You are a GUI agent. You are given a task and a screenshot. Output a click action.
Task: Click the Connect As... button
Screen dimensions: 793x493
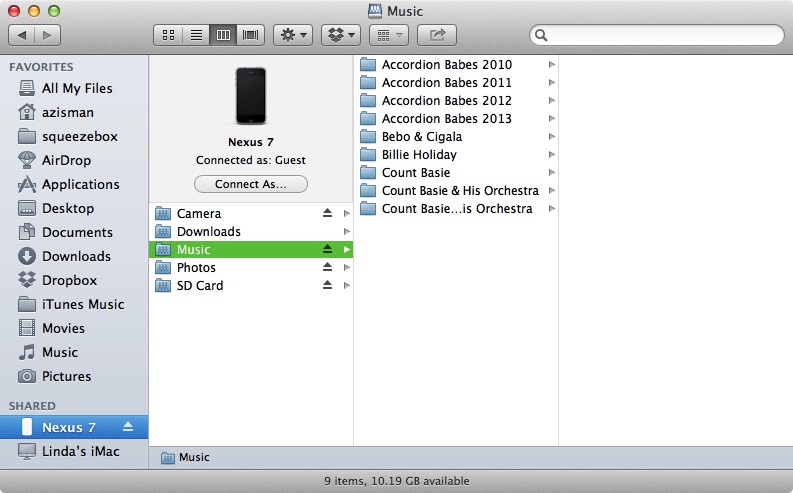click(251, 184)
